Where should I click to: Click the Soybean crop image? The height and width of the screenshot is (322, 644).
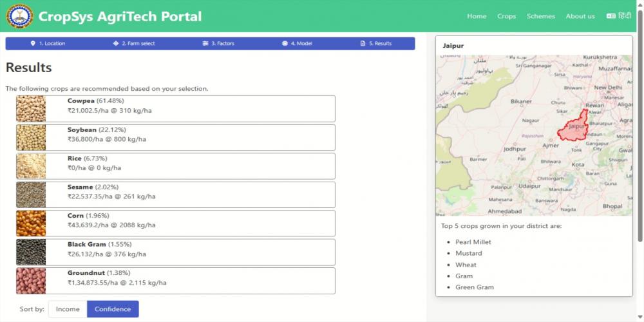31,138
